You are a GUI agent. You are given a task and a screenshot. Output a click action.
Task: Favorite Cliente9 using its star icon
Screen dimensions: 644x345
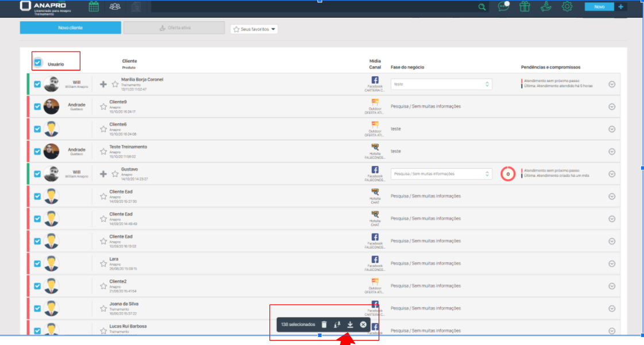point(103,106)
